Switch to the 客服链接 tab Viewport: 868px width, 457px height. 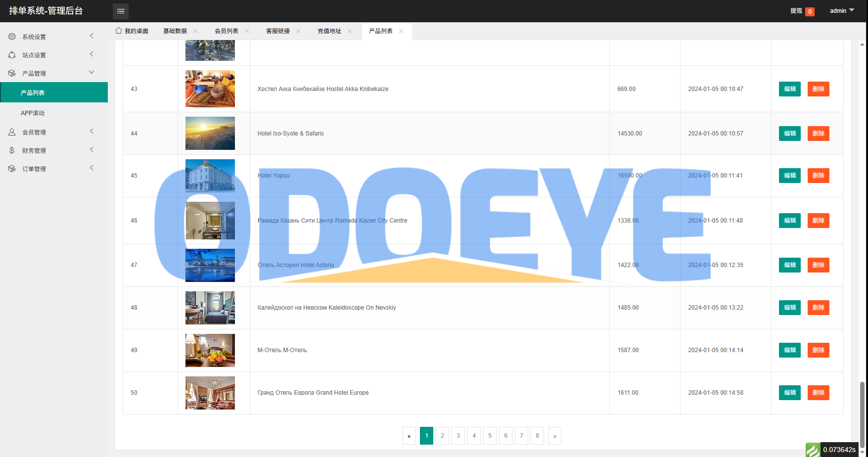(277, 31)
